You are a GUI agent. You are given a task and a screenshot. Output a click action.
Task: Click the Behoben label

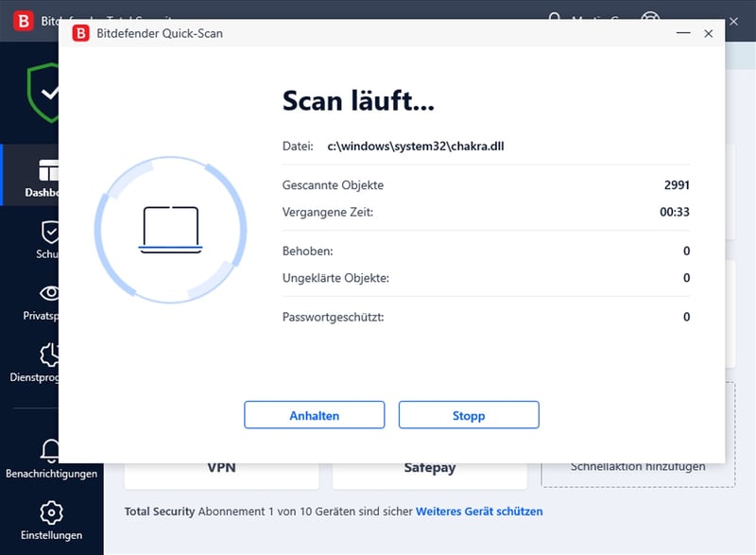coord(308,251)
